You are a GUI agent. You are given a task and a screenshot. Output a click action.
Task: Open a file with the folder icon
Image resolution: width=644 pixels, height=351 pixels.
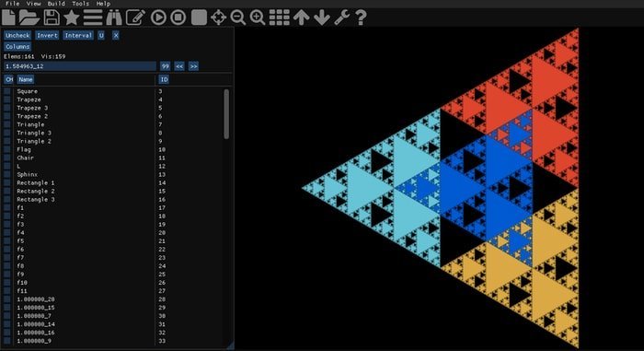29,18
